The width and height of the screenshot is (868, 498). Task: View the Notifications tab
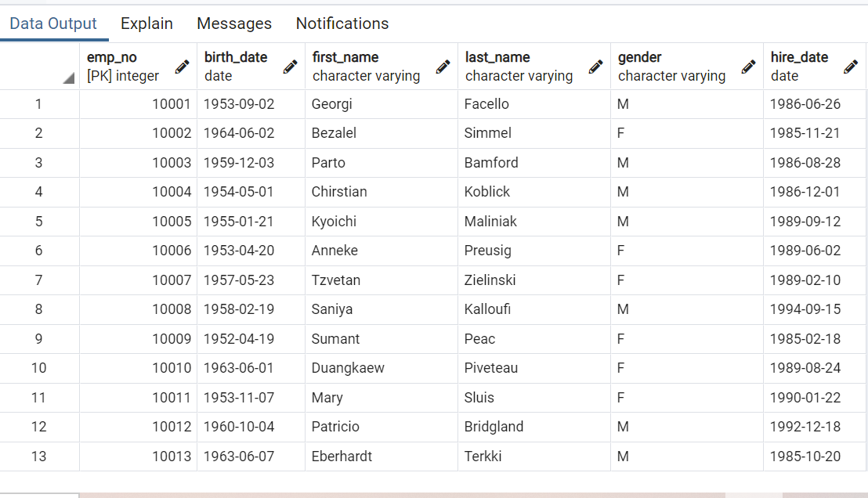(342, 23)
